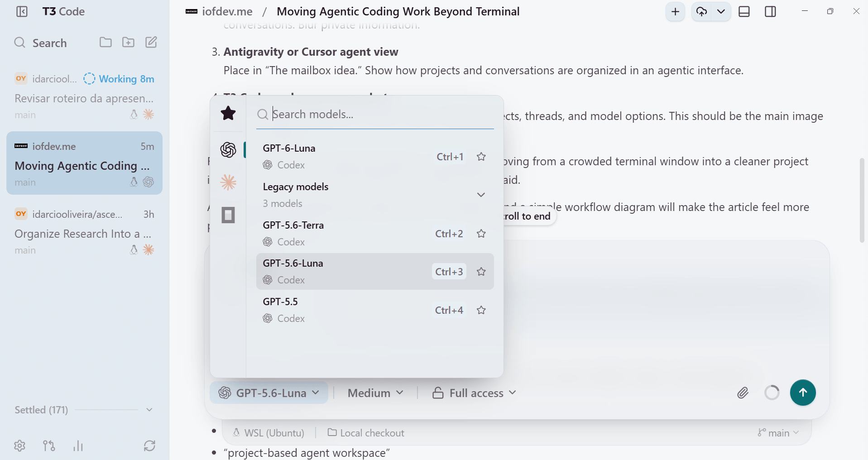Select the square-icon provider tab
868x460 pixels.
point(228,215)
